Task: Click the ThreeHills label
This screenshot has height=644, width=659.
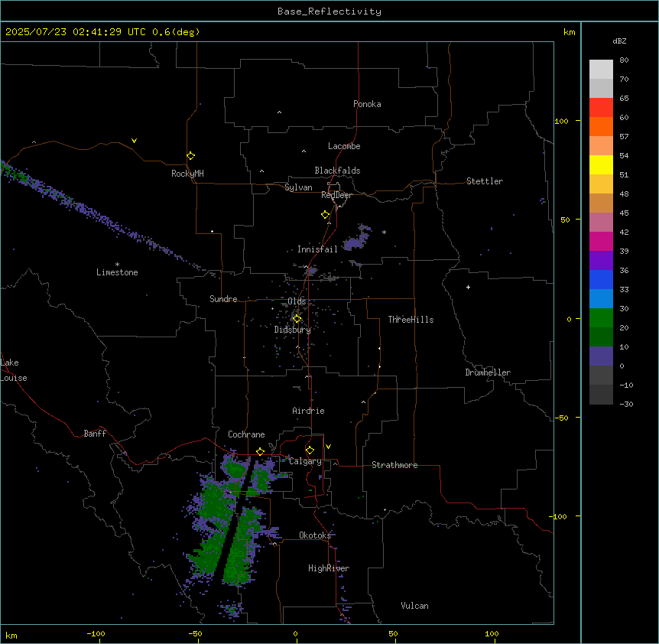Action: pos(411,320)
